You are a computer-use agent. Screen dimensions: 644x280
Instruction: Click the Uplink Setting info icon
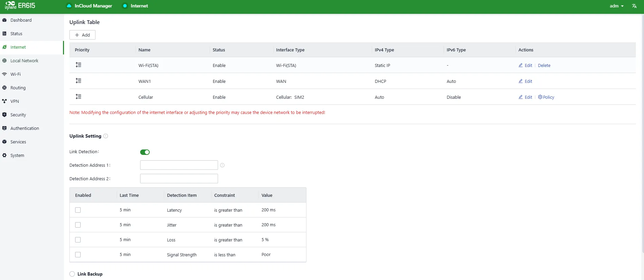106,136
